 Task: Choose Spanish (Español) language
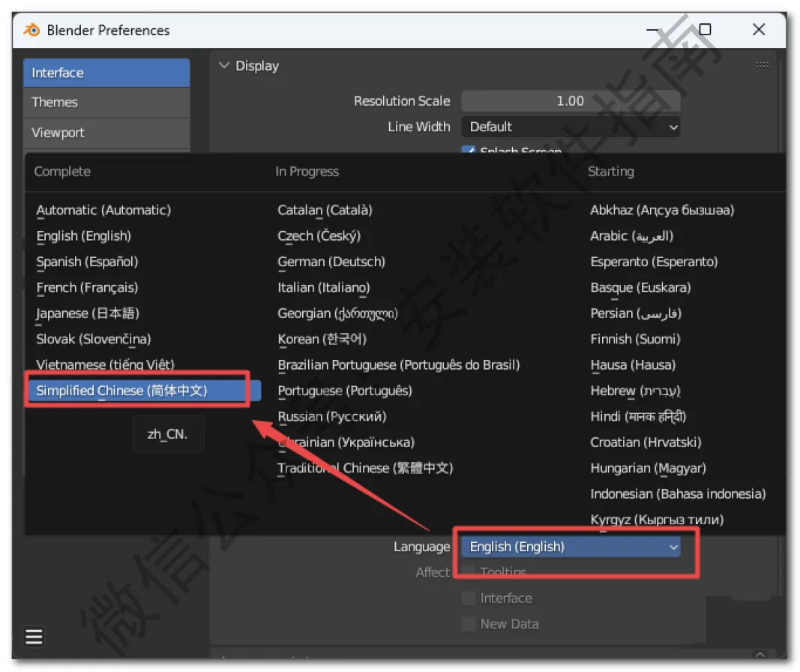point(87,262)
